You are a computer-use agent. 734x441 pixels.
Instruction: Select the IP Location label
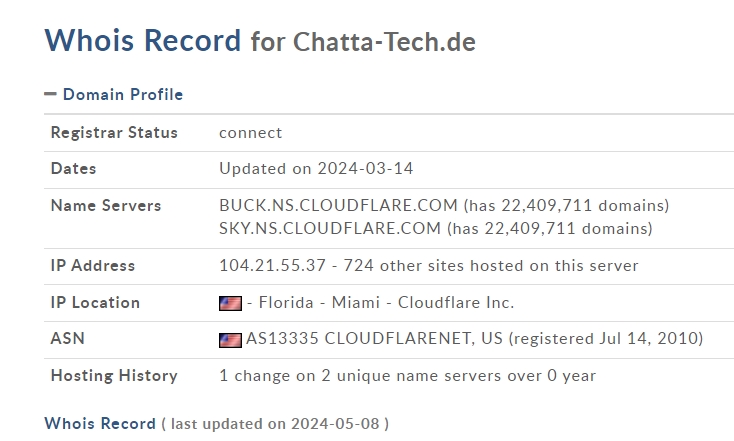pyautogui.click(x=95, y=302)
